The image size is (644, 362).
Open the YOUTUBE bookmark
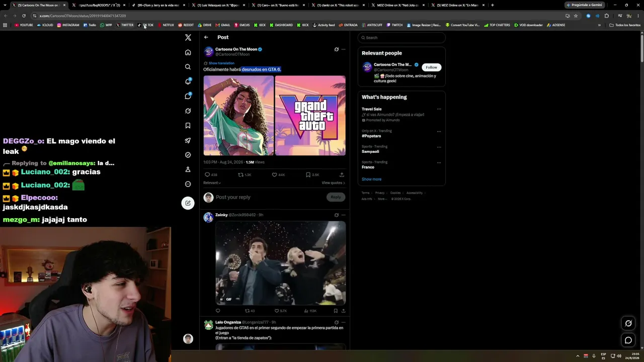point(24,25)
